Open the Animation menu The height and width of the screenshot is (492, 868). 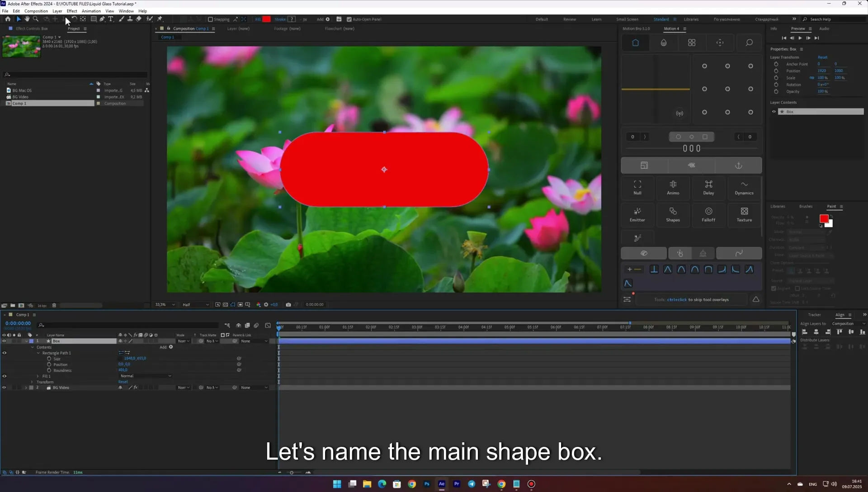tap(91, 11)
